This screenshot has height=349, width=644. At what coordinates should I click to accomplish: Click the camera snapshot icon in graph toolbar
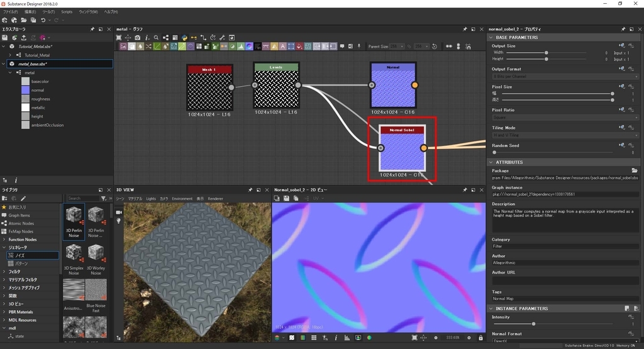click(x=138, y=38)
